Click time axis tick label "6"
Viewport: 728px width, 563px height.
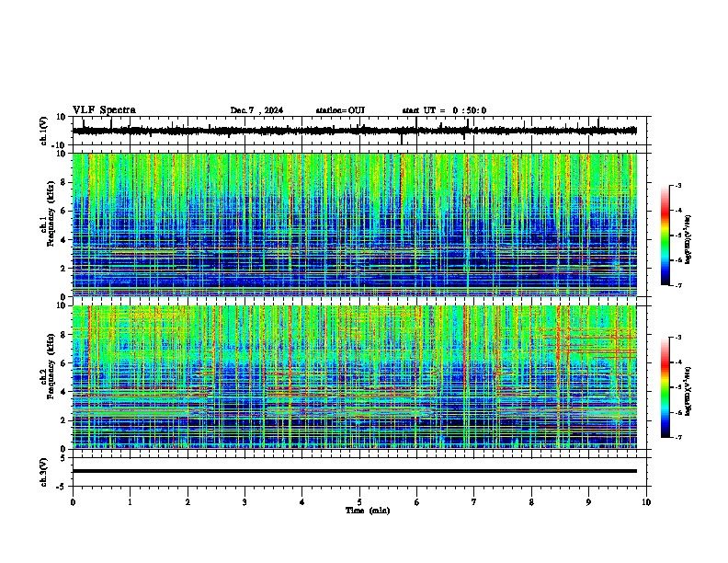click(417, 502)
